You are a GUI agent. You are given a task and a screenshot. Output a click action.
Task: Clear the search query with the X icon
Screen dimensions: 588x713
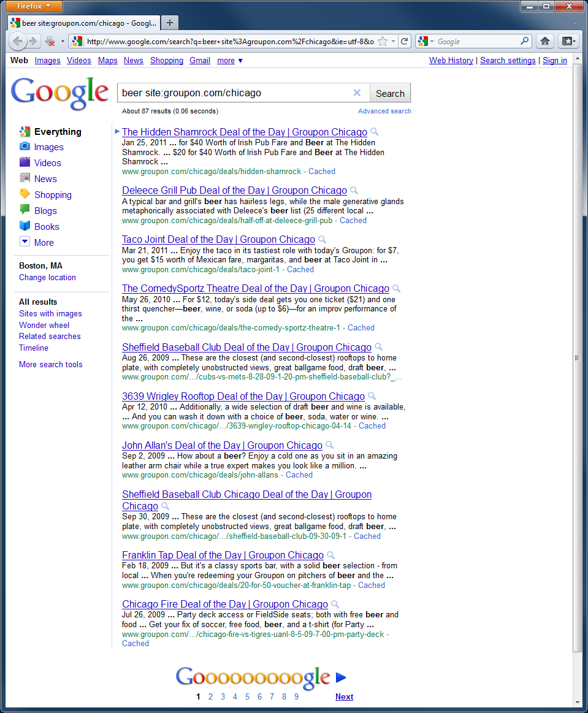point(357,93)
